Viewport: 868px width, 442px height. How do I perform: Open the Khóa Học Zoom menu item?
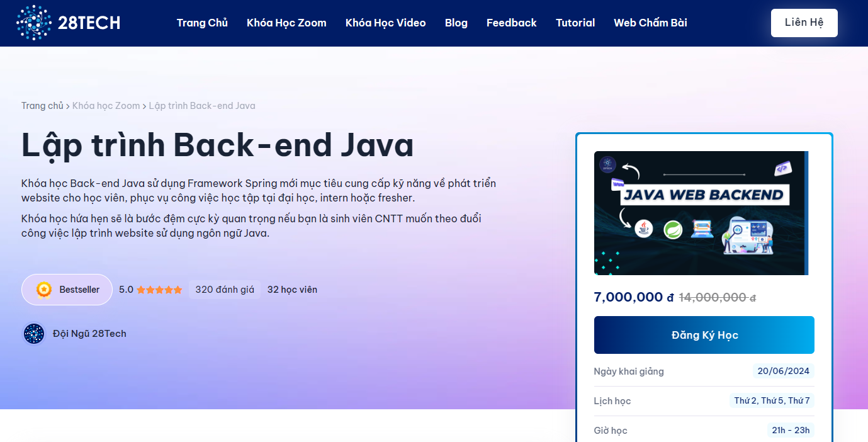[286, 23]
